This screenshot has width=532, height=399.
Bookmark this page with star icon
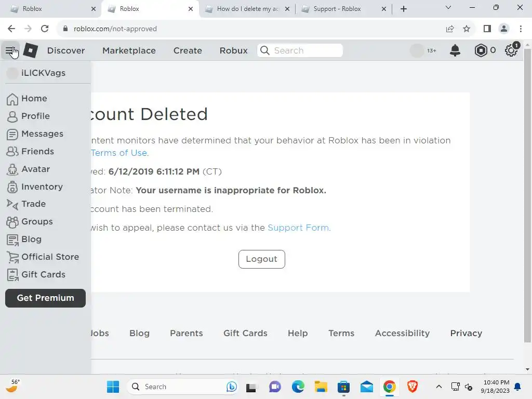pos(467,29)
